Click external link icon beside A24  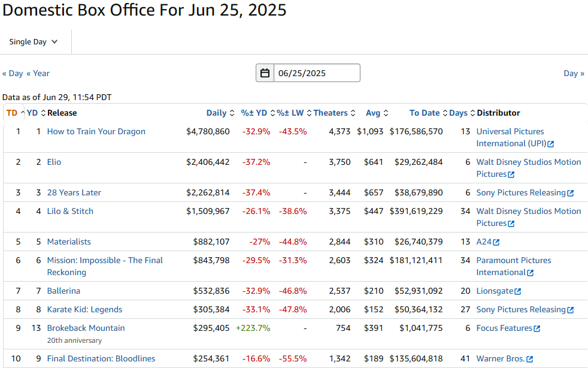(x=496, y=242)
